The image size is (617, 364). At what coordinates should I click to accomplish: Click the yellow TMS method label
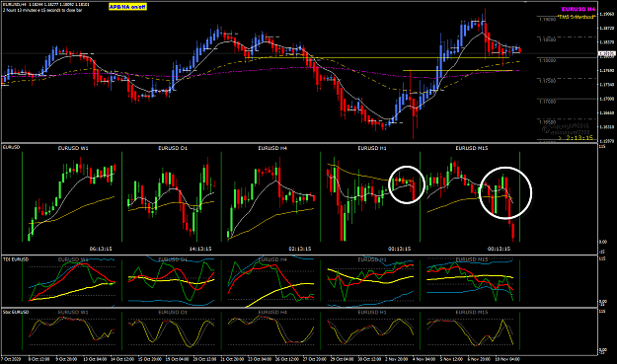coord(577,17)
